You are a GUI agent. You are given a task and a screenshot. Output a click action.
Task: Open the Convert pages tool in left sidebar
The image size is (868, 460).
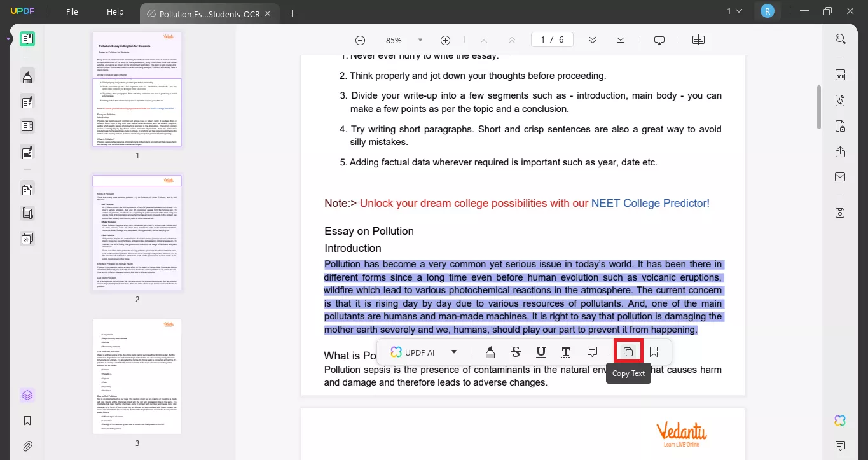tap(27, 190)
